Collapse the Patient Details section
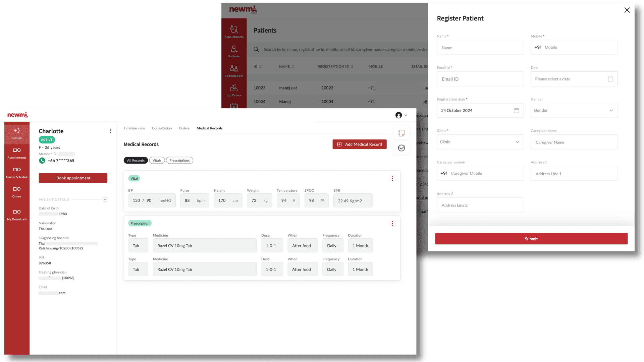Screen dimensions: 644x362 tap(105, 199)
